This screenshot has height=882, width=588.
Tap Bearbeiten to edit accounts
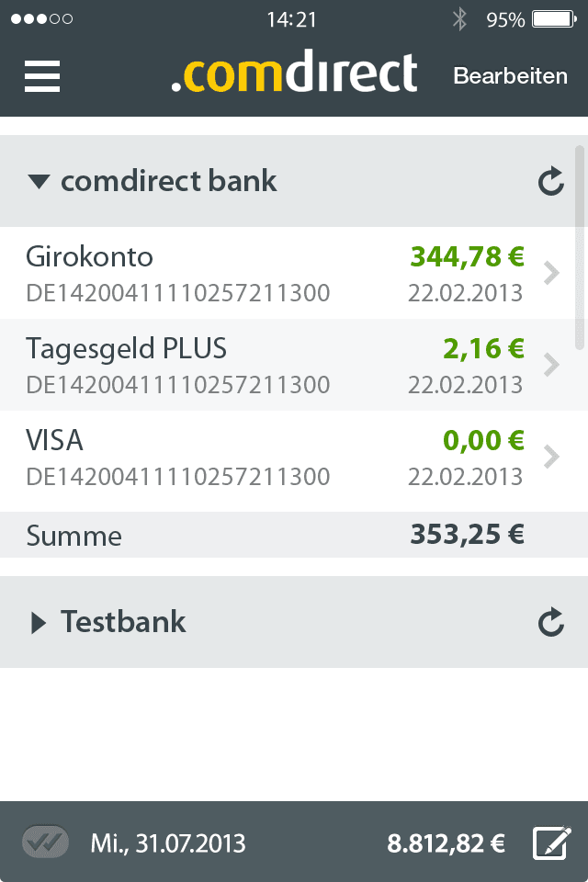[510, 77]
